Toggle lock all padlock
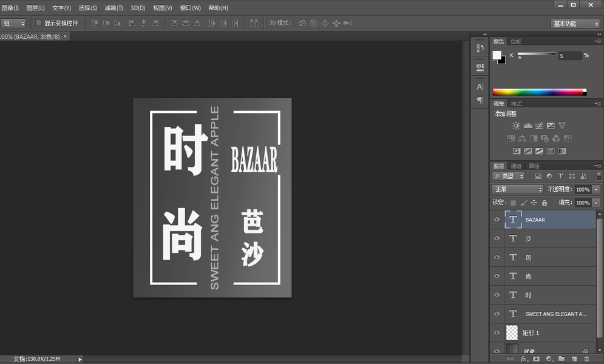 [x=545, y=203]
